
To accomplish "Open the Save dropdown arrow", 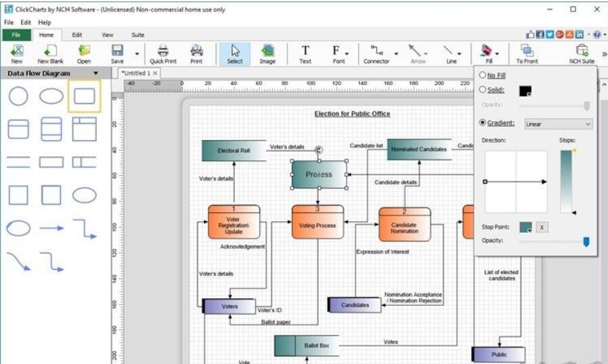I will click(x=137, y=53).
